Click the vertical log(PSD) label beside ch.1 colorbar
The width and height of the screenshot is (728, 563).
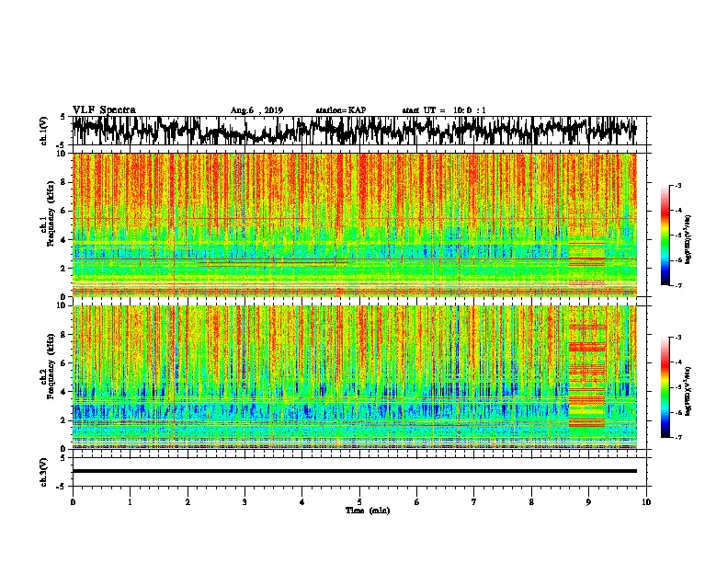pyautogui.click(x=689, y=240)
